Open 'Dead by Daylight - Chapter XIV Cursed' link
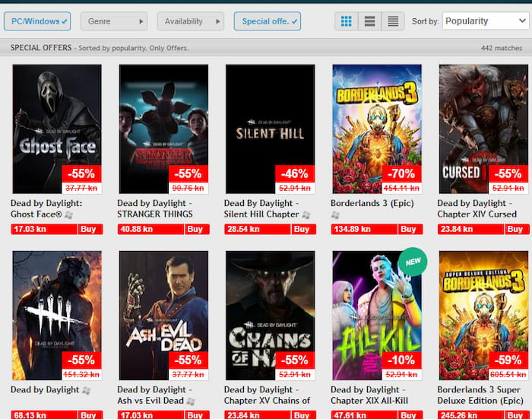Screen dimensions: 532x419 [x=477, y=208]
